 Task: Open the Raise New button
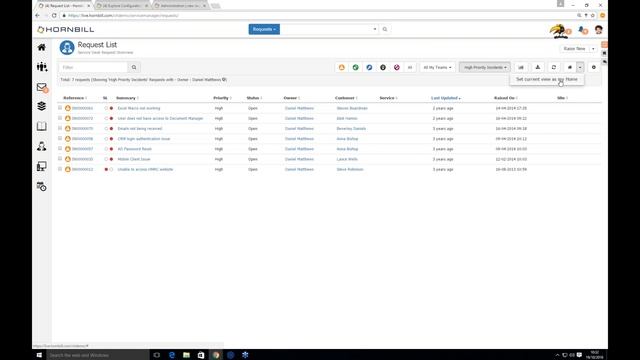574,49
